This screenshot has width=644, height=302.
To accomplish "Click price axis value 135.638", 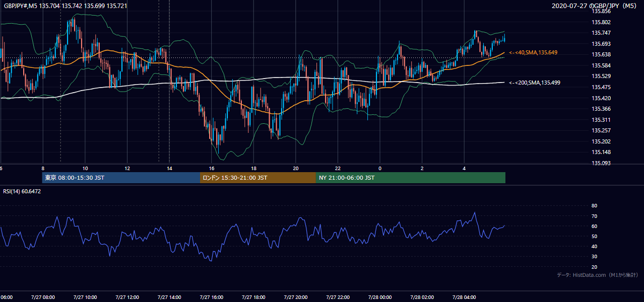I will tap(601, 54).
